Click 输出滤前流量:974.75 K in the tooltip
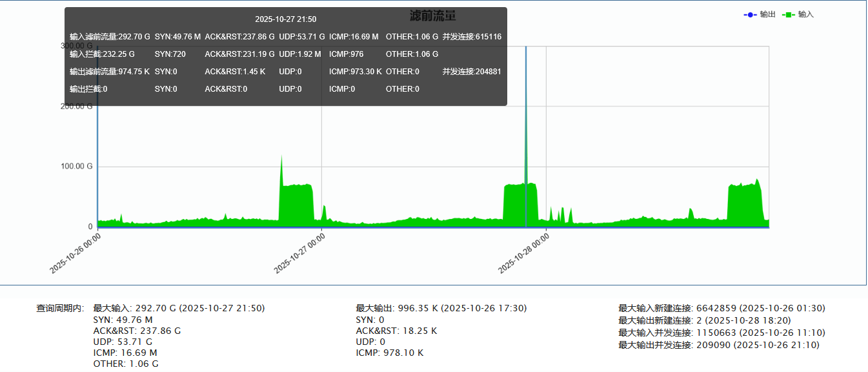868x372 pixels. point(110,72)
